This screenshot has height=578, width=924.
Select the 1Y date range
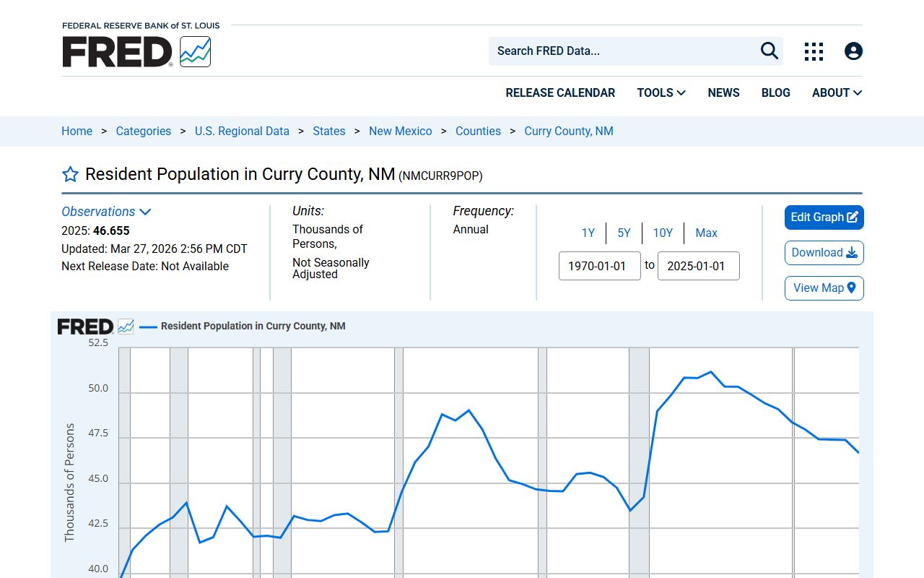click(x=588, y=233)
